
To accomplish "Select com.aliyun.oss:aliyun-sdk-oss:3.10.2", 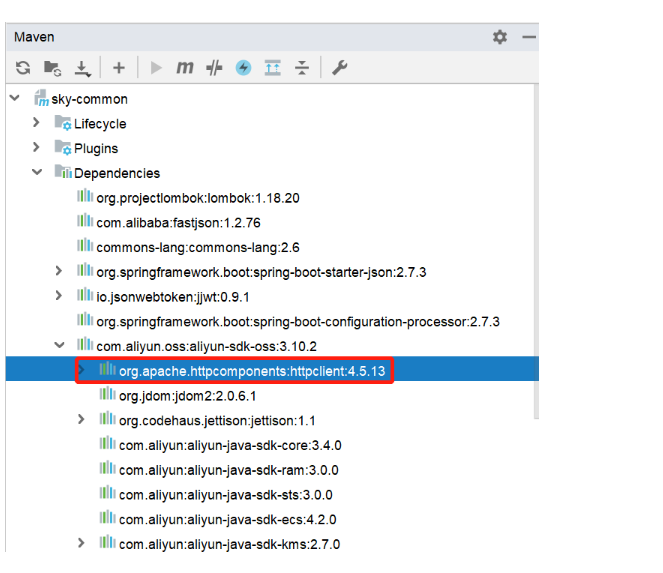I will pyautogui.click(x=206, y=347).
